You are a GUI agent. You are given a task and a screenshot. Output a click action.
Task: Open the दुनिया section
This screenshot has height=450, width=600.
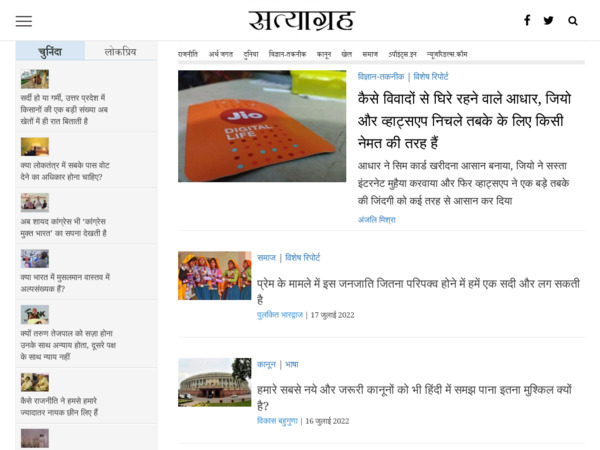coord(251,54)
